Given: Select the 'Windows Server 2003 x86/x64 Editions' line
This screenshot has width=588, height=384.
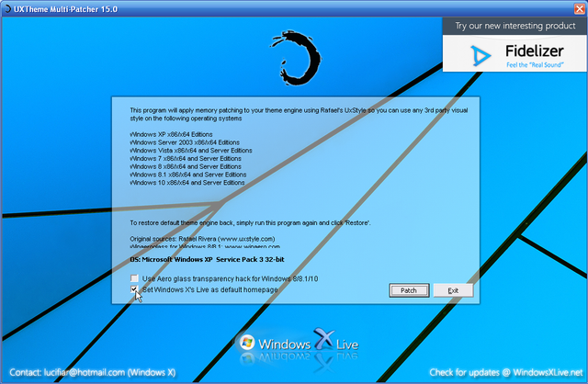Looking at the screenshot, I should coord(185,142).
